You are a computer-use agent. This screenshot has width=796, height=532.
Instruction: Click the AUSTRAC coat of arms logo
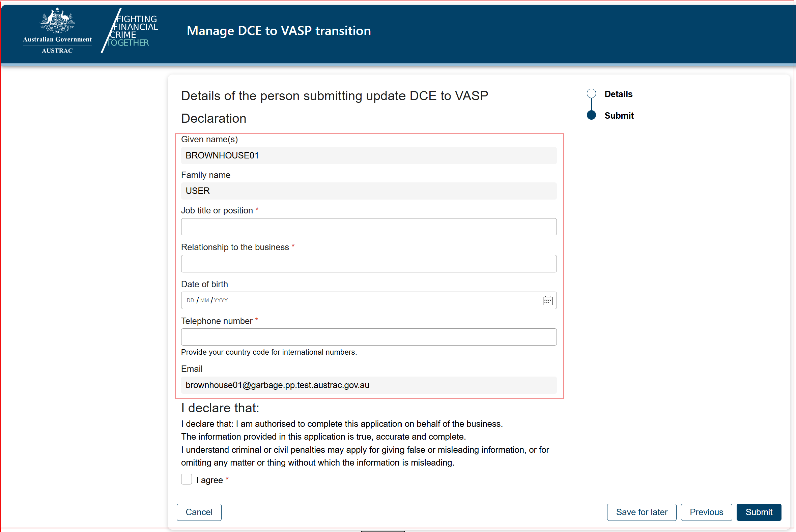(x=57, y=30)
